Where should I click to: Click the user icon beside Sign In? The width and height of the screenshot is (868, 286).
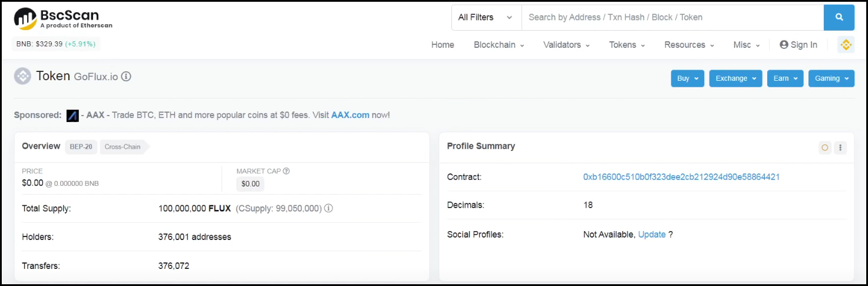(x=784, y=45)
